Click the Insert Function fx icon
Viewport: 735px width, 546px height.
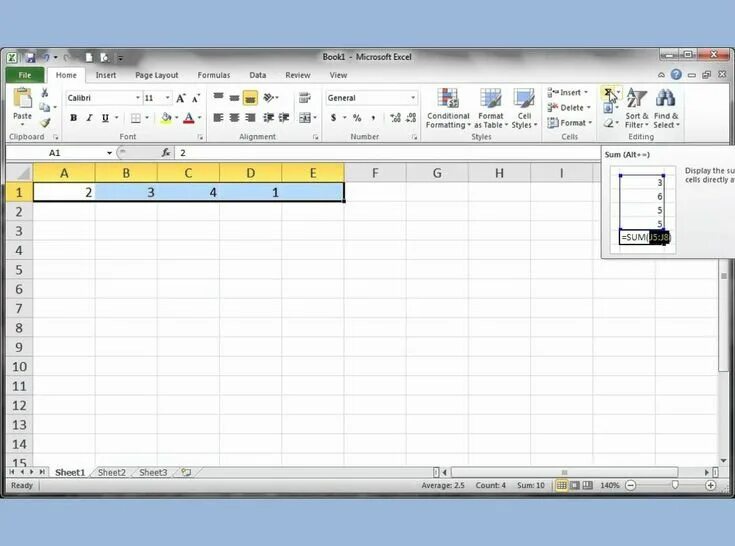166,153
